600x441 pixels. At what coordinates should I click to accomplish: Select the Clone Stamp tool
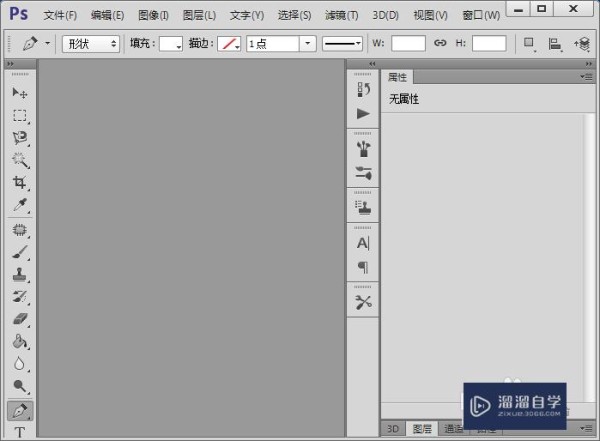tap(20, 274)
